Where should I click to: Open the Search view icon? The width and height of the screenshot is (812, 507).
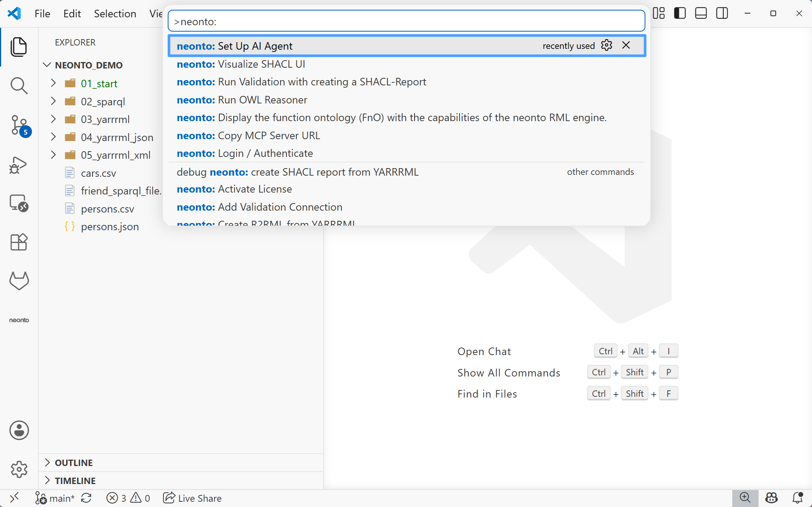coord(19,86)
